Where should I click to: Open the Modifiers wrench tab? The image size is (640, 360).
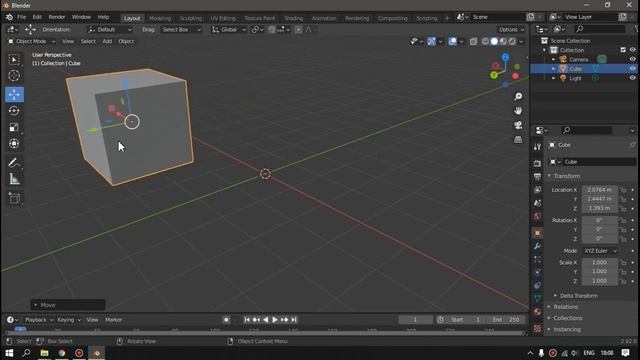pyautogui.click(x=537, y=246)
